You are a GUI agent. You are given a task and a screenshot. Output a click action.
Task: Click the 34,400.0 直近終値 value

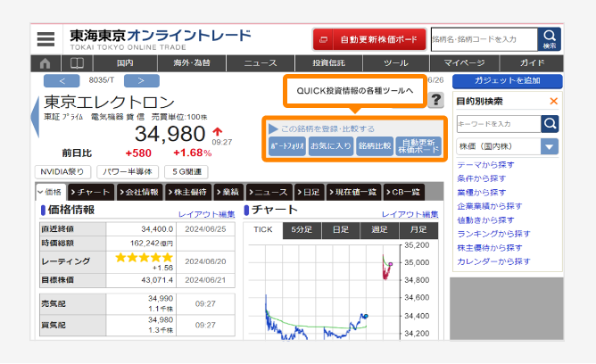click(x=157, y=229)
